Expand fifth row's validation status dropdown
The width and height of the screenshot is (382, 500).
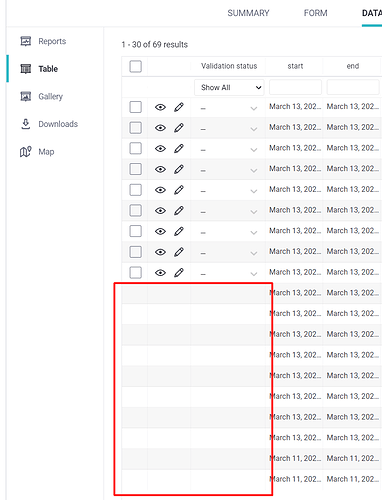tap(254, 191)
